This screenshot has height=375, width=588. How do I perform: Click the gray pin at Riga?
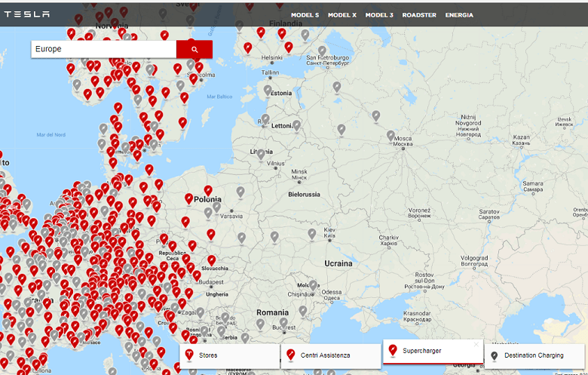(265, 119)
